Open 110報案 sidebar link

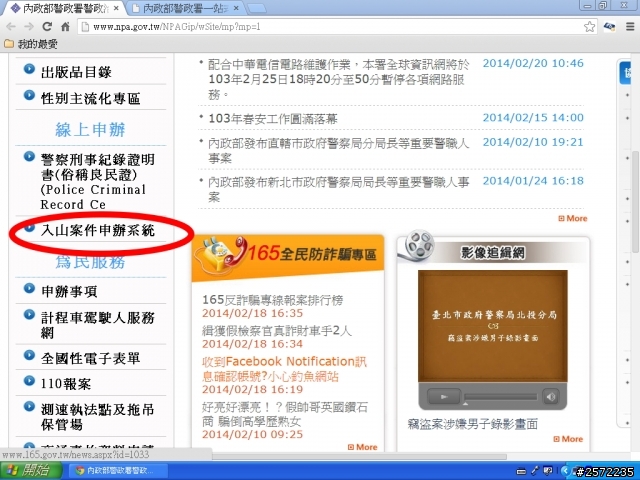66,384
